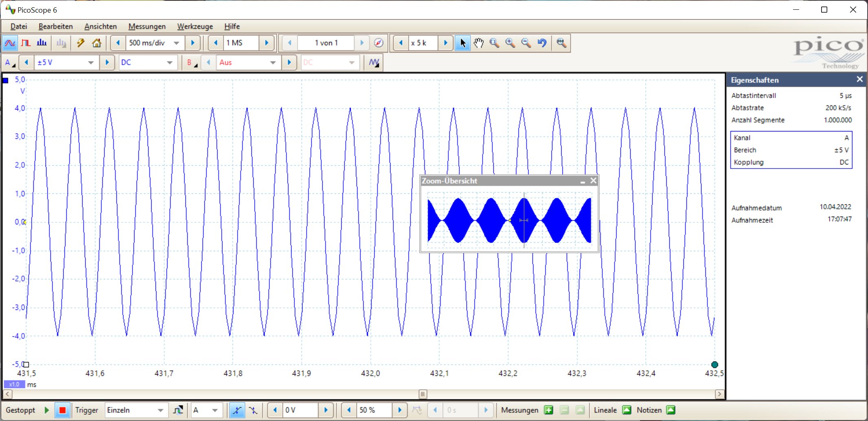Screen dimensions: 868x421
Task: Increase channel B range arrow
Action: (289, 63)
